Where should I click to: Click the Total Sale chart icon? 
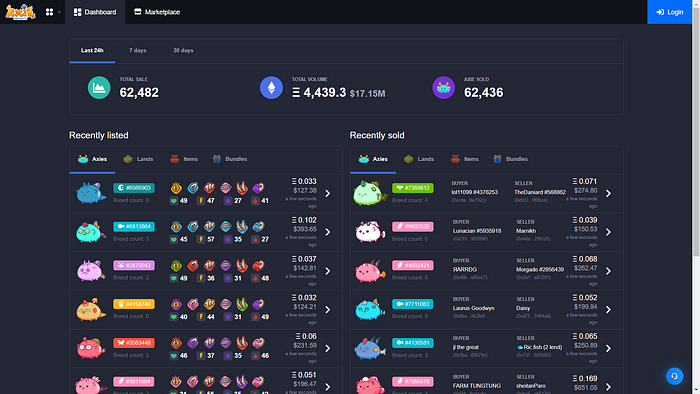click(x=99, y=88)
